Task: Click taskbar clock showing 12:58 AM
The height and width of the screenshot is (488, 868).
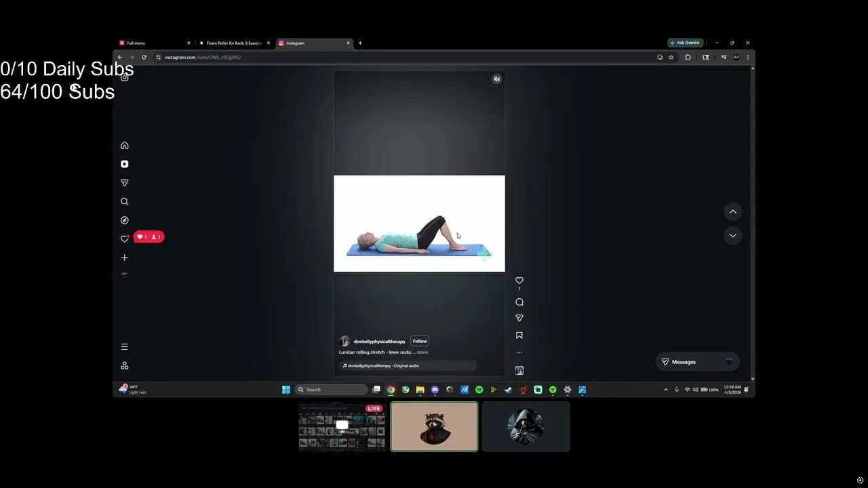Action: coord(732,389)
